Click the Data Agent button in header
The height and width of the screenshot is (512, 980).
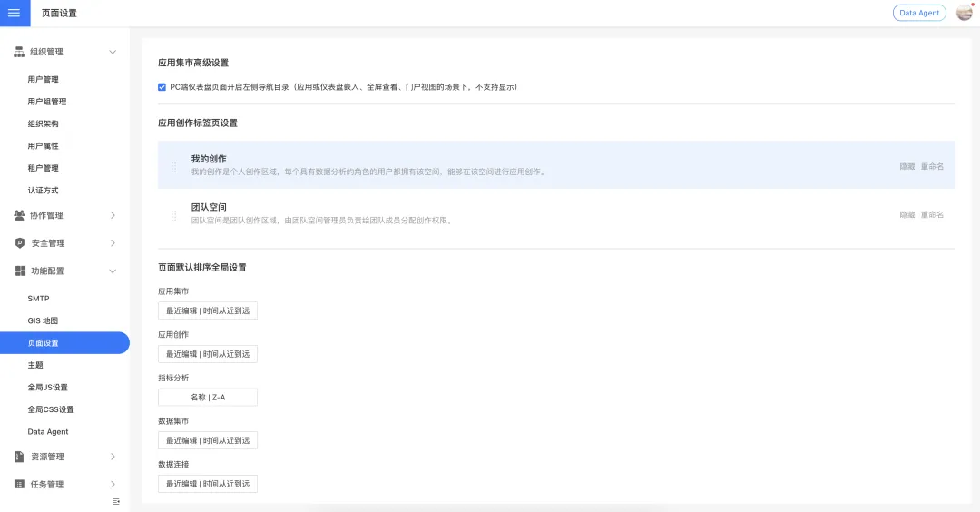coord(919,13)
